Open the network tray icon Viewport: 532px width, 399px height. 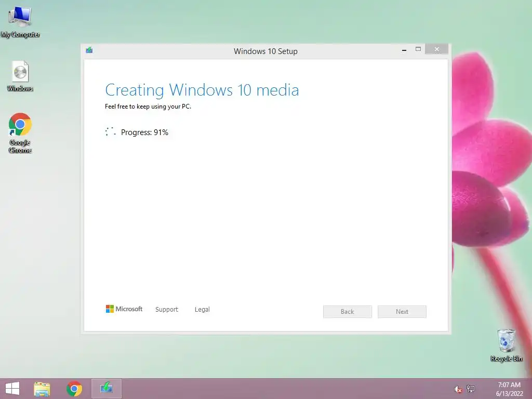(x=471, y=389)
